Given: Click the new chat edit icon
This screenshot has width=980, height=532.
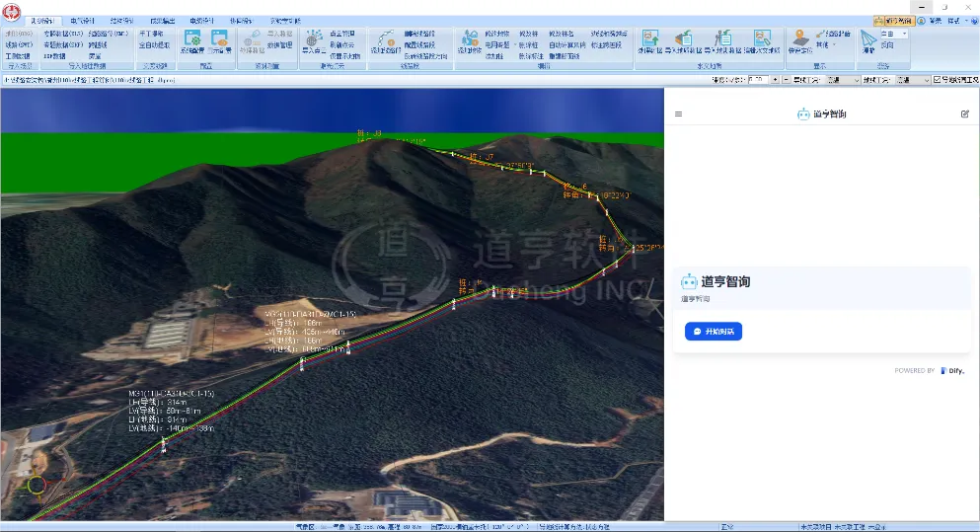Looking at the screenshot, I should (964, 114).
